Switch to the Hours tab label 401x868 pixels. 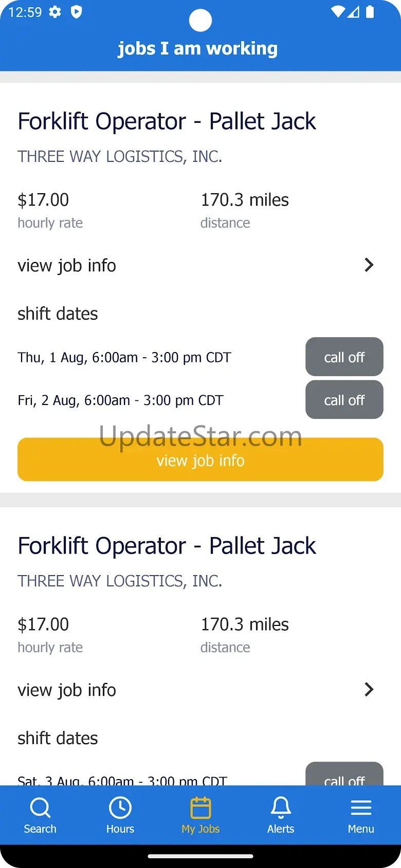pyautogui.click(x=120, y=829)
